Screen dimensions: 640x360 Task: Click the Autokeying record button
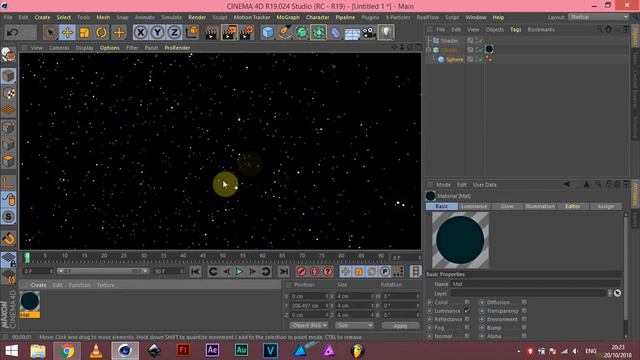click(314, 271)
